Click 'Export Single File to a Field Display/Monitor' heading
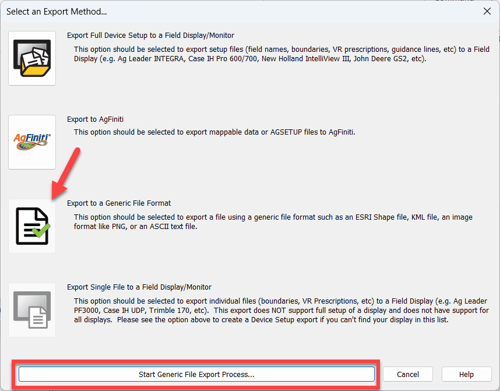This screenshot has width=500, height=391. point(139,287)
